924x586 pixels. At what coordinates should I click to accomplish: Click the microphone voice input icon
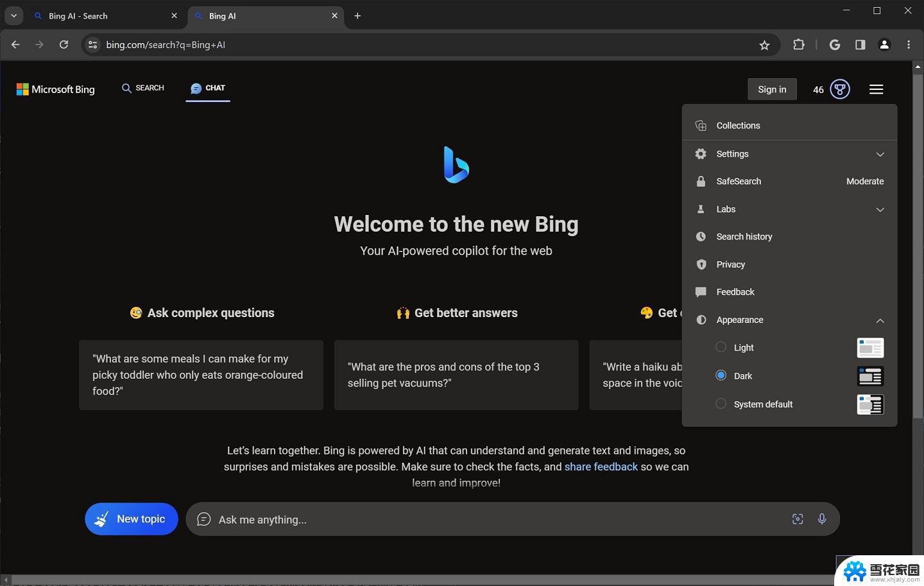tap(822, 519)
